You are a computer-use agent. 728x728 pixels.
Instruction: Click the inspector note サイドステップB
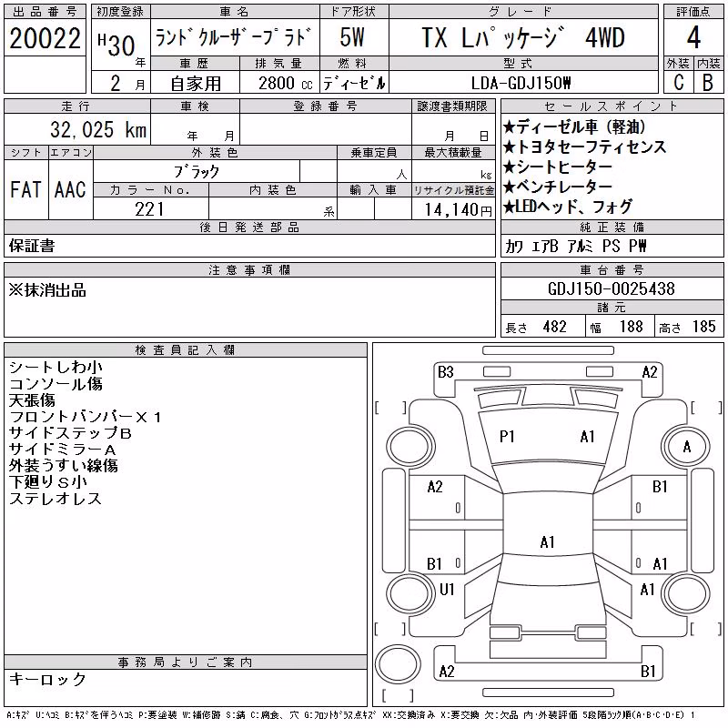click(70, 433)
